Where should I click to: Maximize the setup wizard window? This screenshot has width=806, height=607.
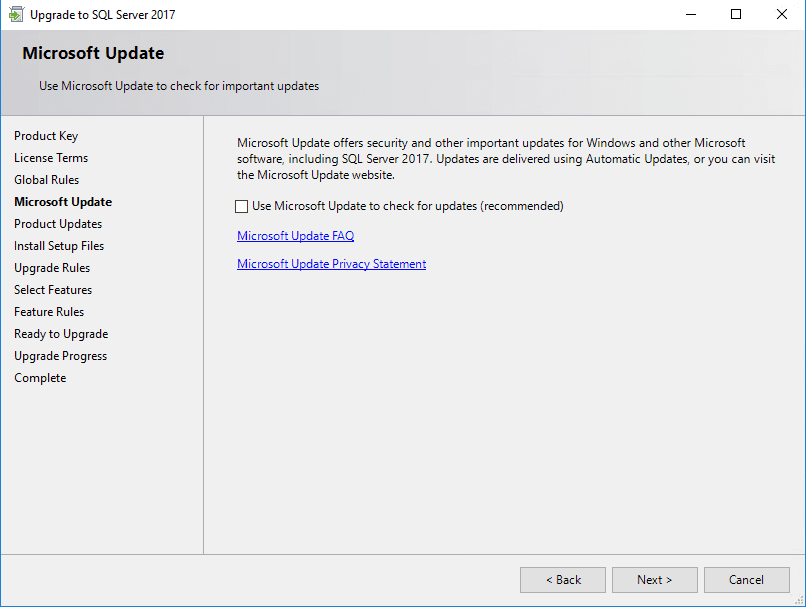736,15
